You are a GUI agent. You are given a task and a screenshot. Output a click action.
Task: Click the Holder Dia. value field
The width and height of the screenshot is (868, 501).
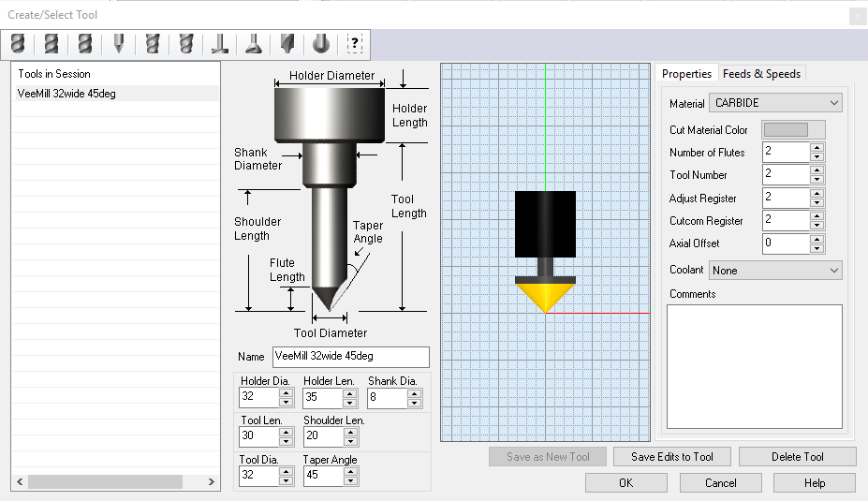coord(259,397)
